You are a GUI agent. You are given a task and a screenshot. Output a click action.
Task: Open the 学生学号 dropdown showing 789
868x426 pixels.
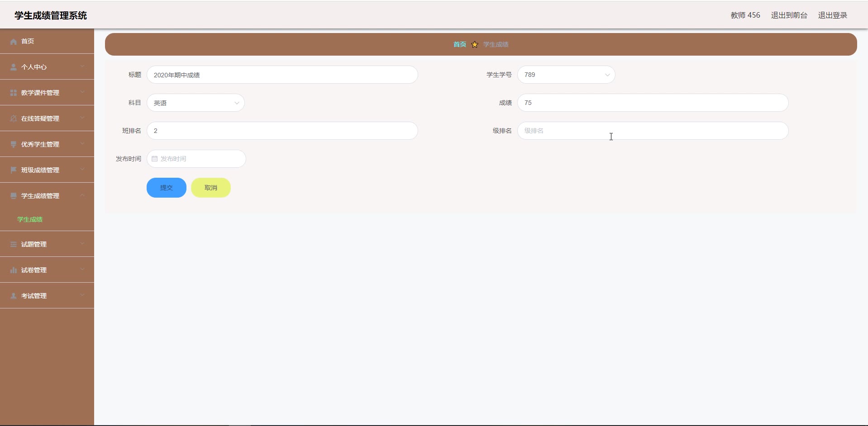pos(566,75)
